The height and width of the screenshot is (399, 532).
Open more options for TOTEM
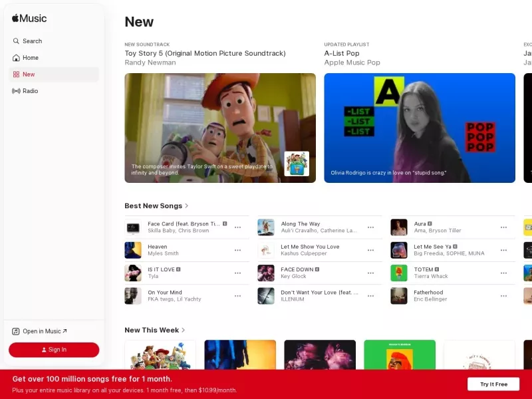[504, 273]
